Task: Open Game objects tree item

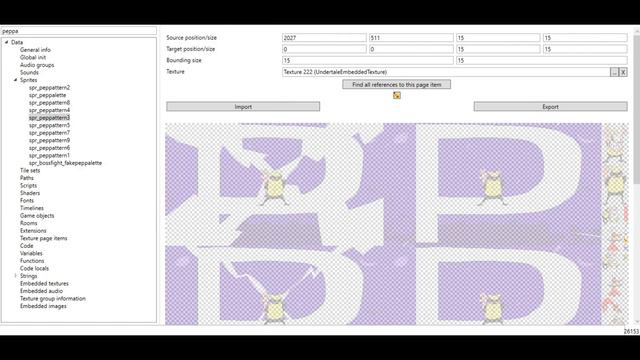Action: pos(37,216)
